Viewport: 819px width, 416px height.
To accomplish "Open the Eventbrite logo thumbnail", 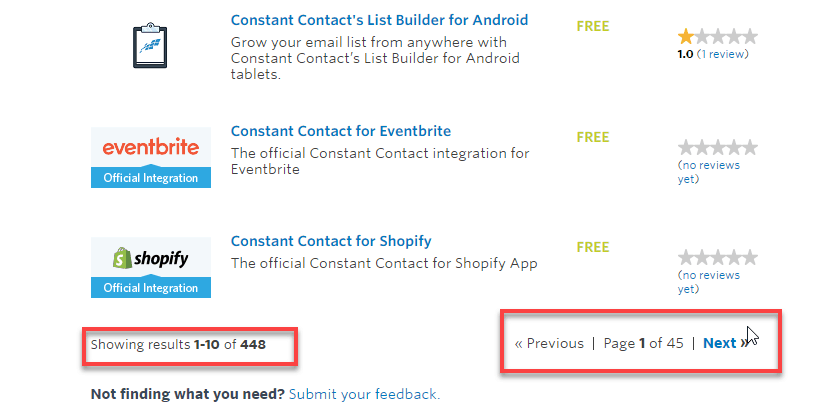I will [x=151, y=147].
